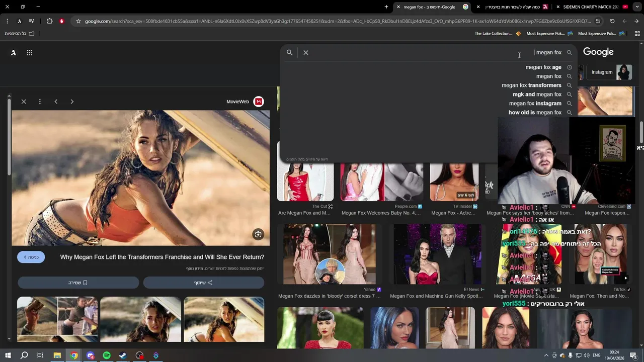This screenshot has height=362, width=644.
Task: Reload page in Chrome toolbar
Action: tap(612, 21)
